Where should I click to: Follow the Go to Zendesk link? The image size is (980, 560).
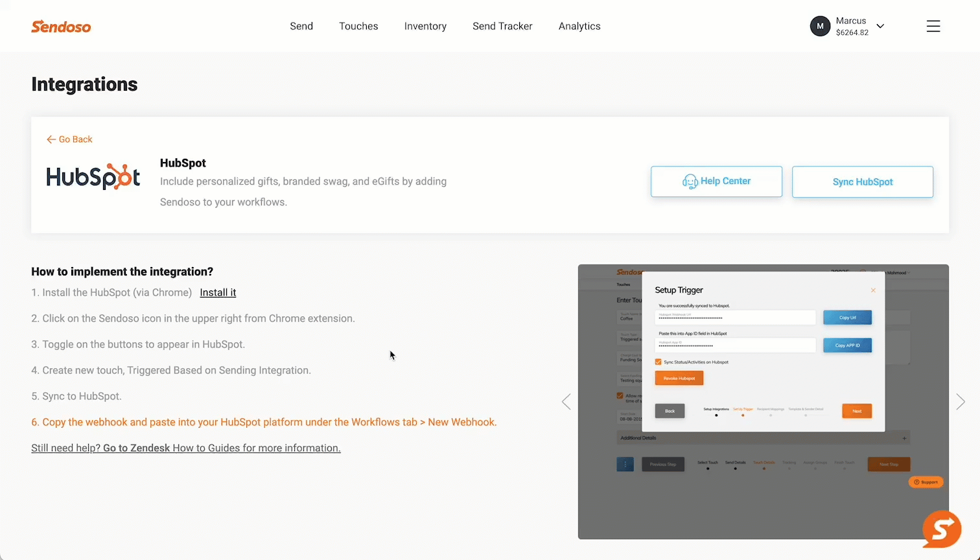(x=136, y=448)
